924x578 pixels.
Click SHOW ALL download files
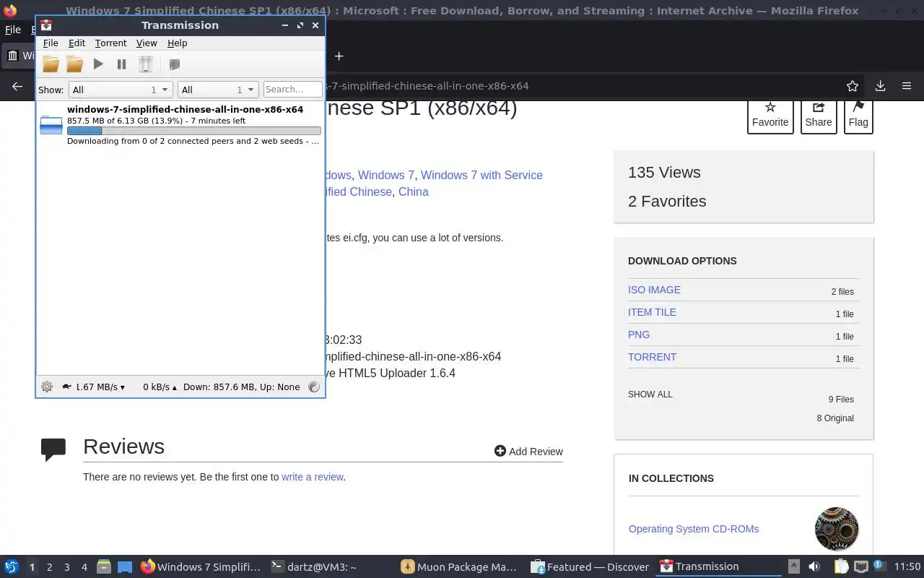tap(650, 394)
